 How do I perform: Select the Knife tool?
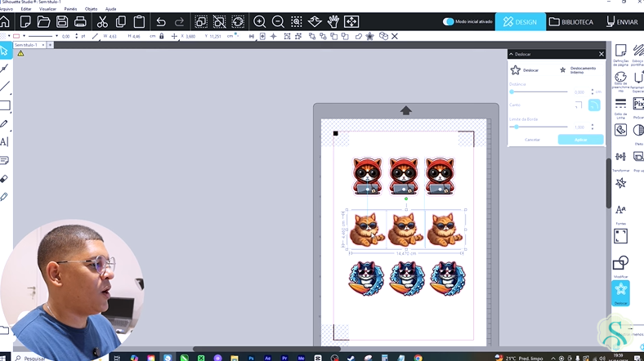pyautogui.click(x=4, y=197)
